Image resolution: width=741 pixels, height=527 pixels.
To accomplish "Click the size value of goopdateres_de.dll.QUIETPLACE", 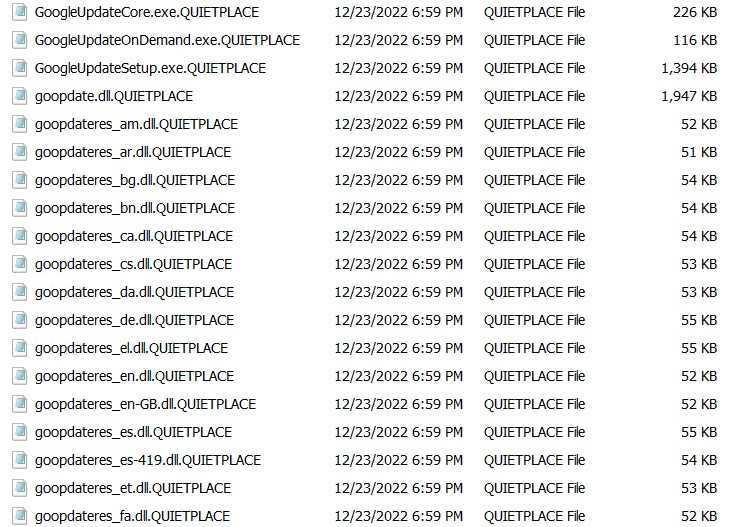I will 699,320.
